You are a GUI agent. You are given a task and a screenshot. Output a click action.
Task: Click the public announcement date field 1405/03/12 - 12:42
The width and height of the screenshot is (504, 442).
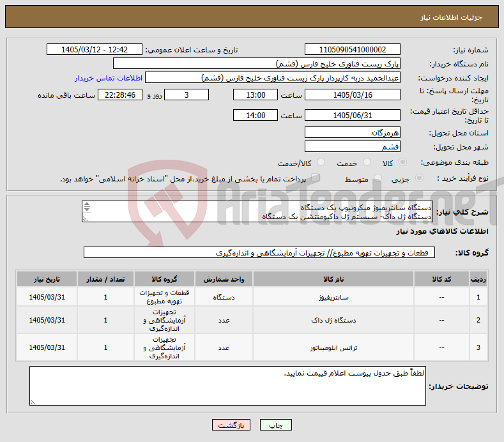click(x=94, y=50)
